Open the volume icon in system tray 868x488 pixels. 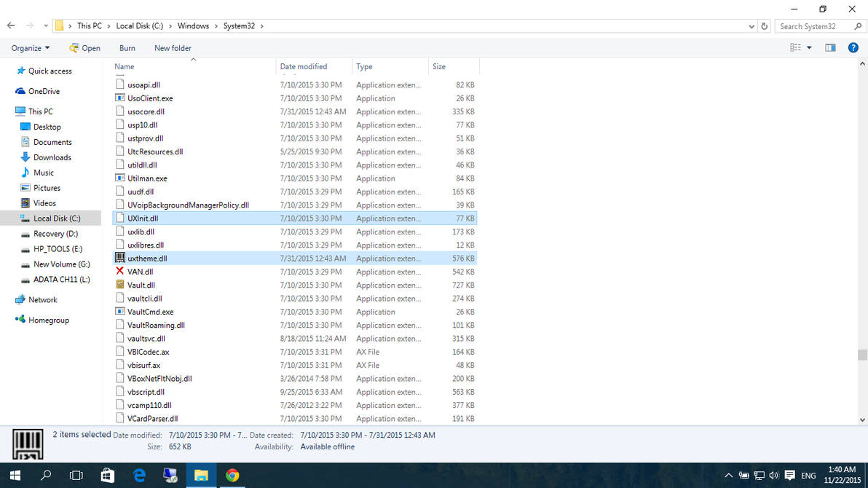point(773,475)
